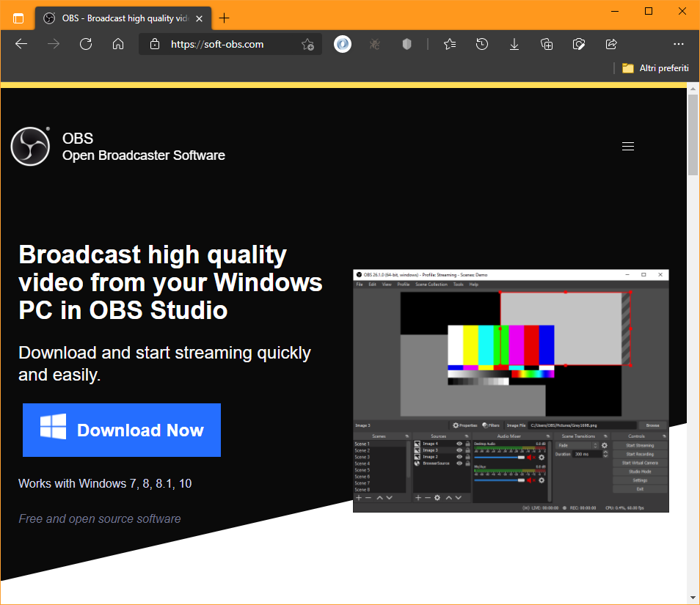Open the Sources panel settings gear
Screen dimensions: 700x605
click(438, 497)
